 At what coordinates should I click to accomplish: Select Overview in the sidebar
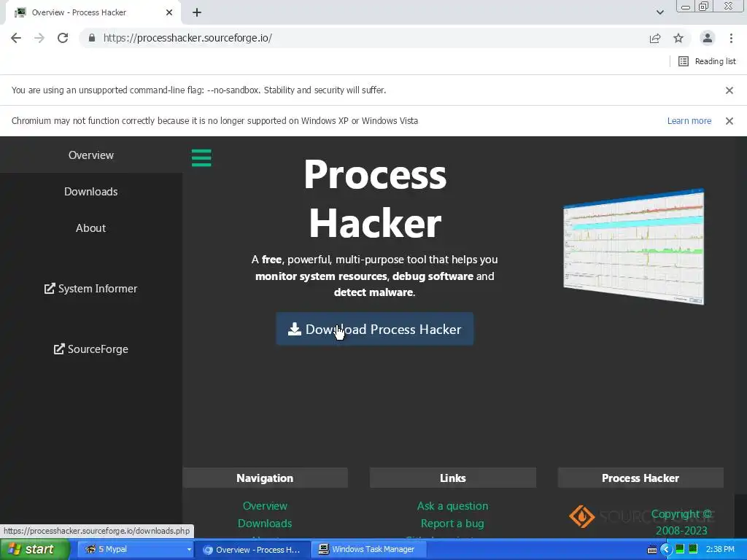pos(91,155)
